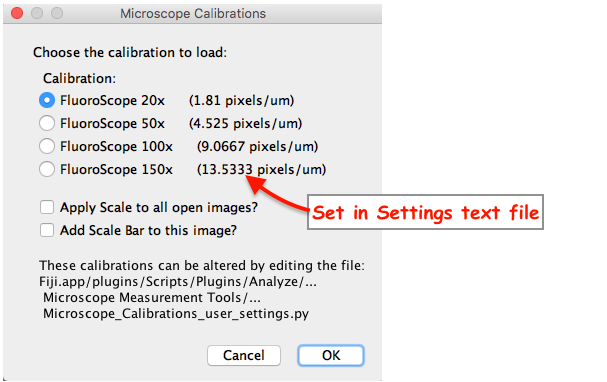Click 'Choose the calibration to load:' heading
The image size is (607, 382).
click(130, 52)
